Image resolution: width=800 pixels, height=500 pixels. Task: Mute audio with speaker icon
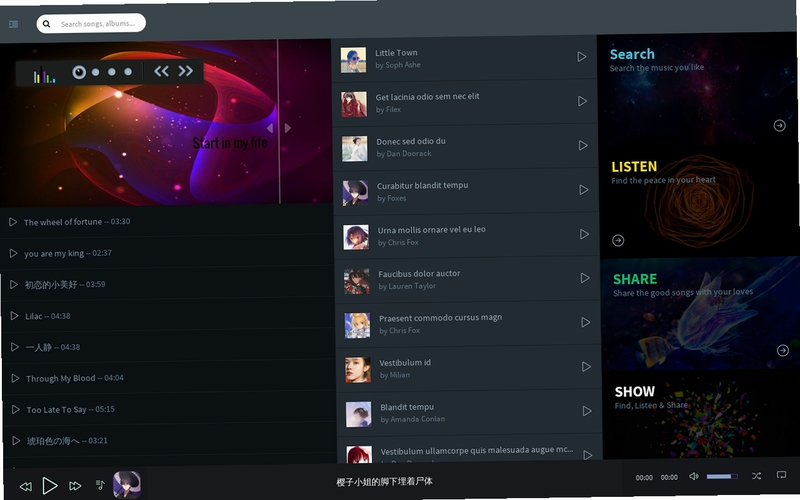(694, 476)
